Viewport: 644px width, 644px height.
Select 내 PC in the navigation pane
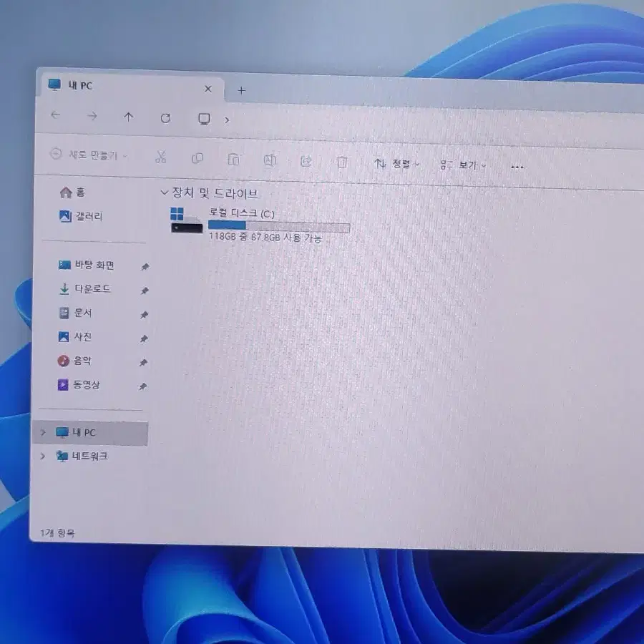coord(90,433)
